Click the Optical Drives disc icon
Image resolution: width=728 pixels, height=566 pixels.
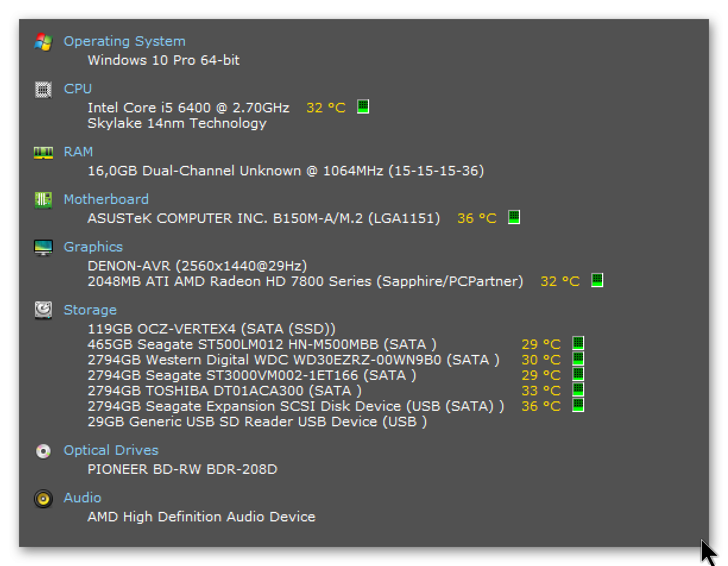click(x=43, y=451)
